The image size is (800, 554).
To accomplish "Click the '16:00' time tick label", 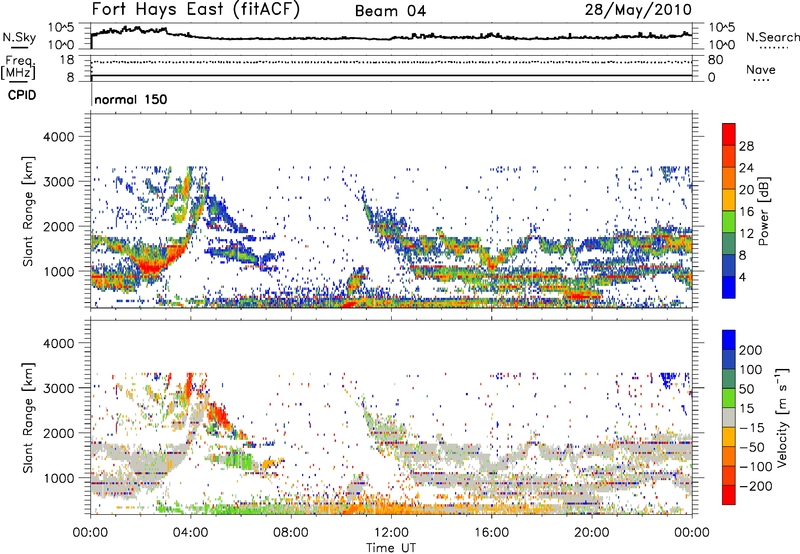I will tap(491, 533).
